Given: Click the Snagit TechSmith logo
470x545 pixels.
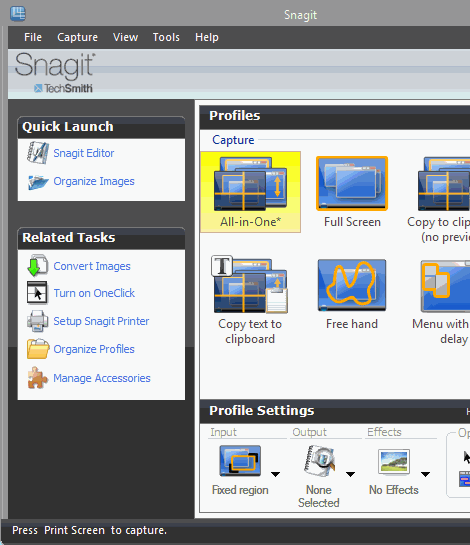Looking at the screenshot, I should [55, 73].
